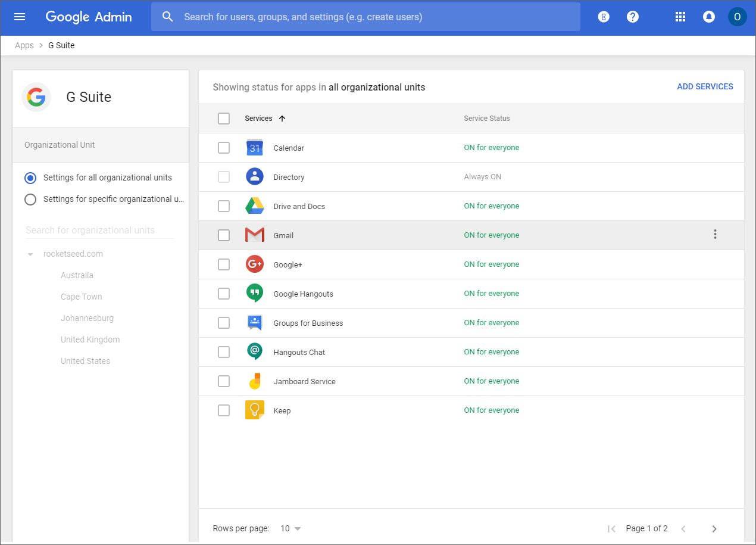The image size is (756, 545).
Task: Select all services with header checkbox
Action: click(x=224, y=119)
